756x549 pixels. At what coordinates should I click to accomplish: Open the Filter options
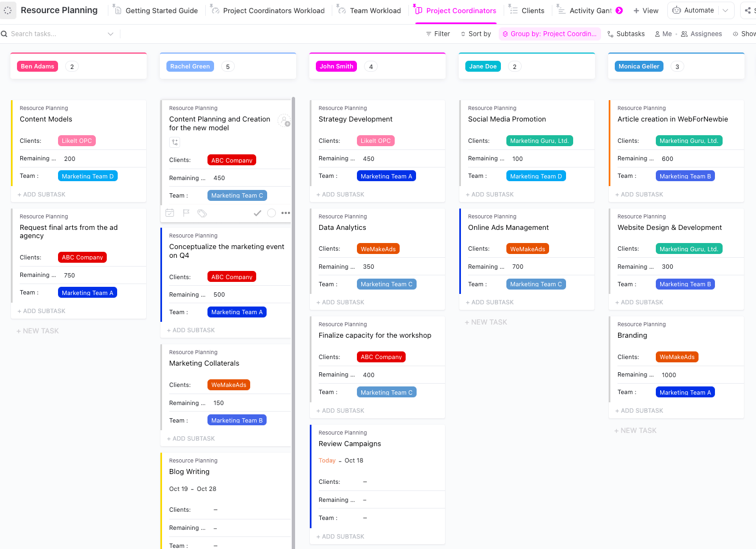pyautogui.click(x=438, y=34)
